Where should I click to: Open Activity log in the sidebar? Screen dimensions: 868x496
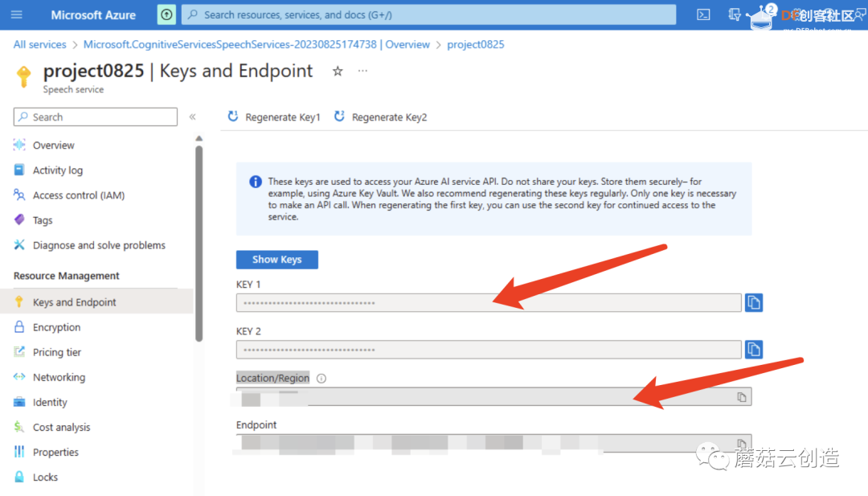tap(58, 170)
